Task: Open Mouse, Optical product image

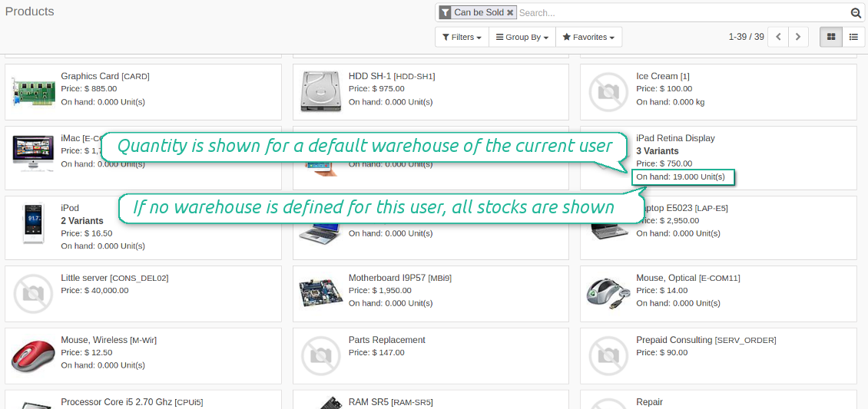Action: [x=608, y=292]
